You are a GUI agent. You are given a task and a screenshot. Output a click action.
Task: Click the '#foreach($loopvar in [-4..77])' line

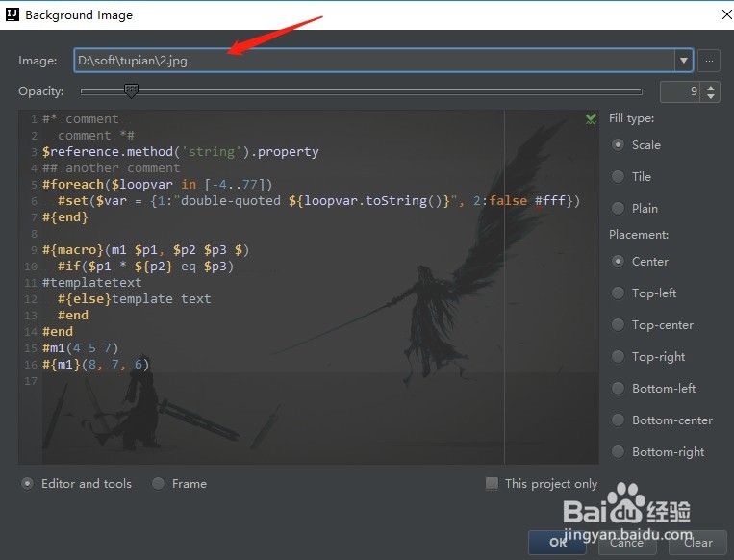point(158,185)
